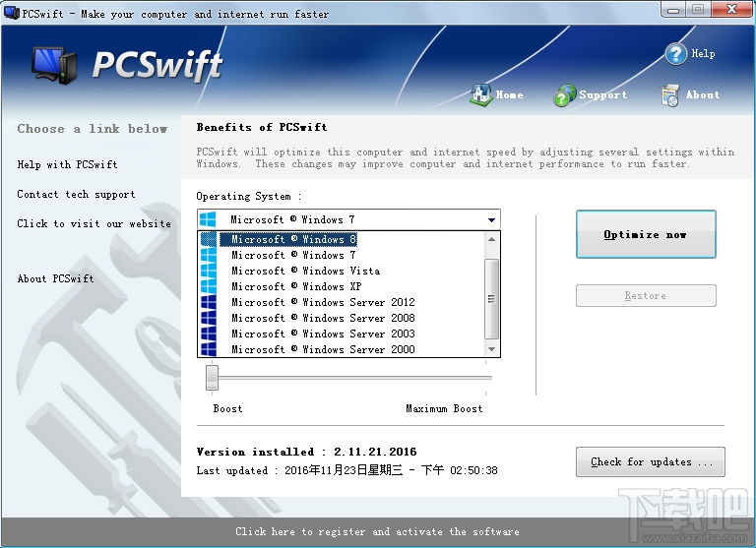This screenshot has height=548, width=756.
Task: Open Help with PCSwift link
Action: (68, 164)
